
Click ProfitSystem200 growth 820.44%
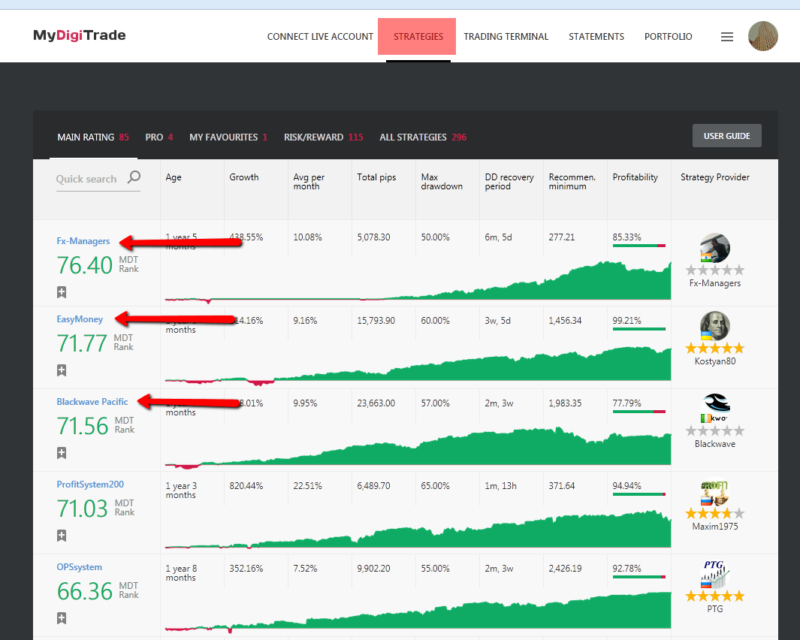click(x=246, y=486)
